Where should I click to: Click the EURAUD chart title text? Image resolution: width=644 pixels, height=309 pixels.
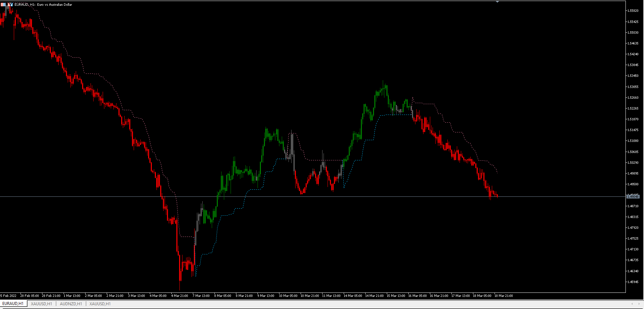coord(44,4)
